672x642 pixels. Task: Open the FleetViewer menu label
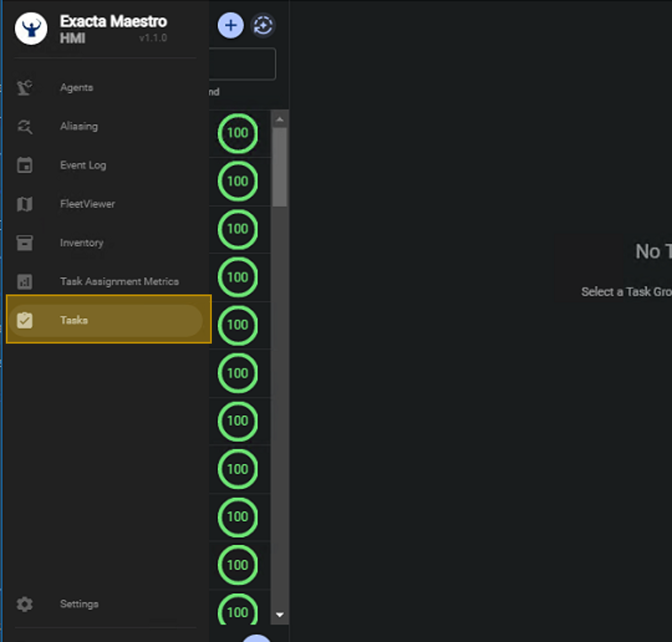point(87,204)
